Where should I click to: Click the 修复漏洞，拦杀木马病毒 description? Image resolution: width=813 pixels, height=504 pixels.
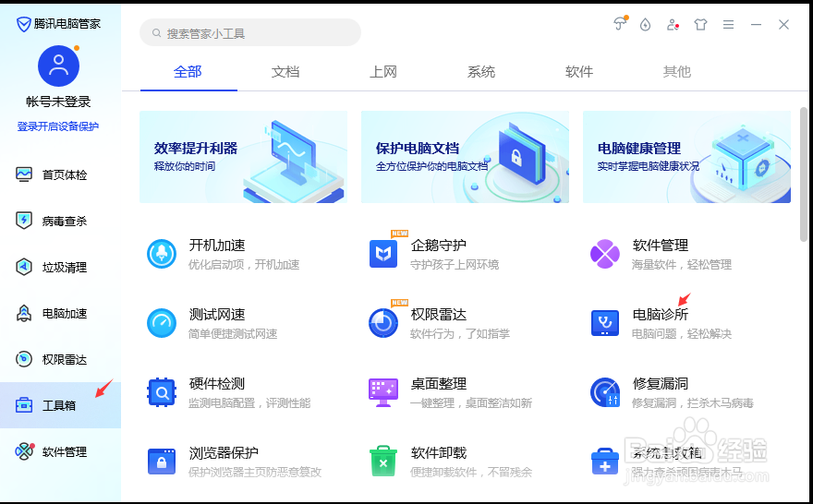692,403
